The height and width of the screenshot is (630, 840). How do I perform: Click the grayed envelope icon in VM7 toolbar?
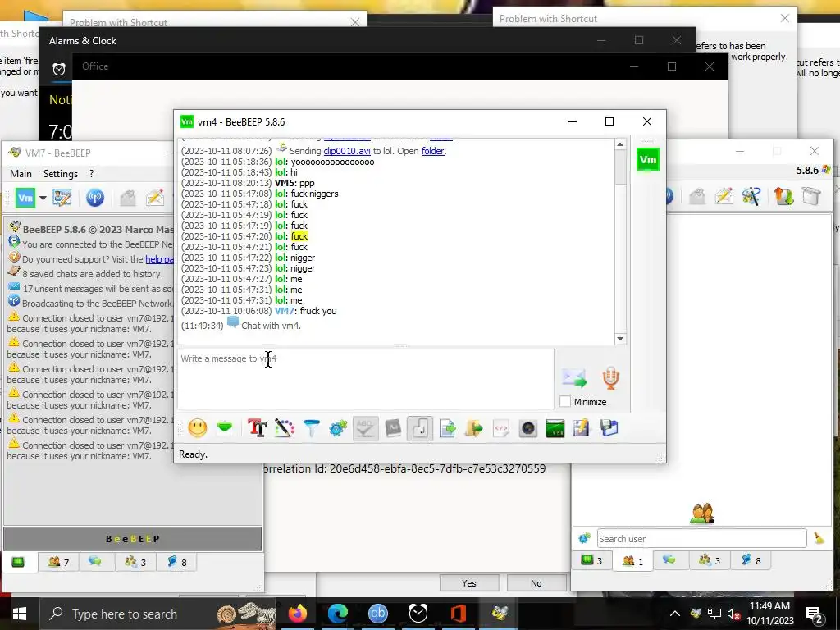(x=127, y=198)
